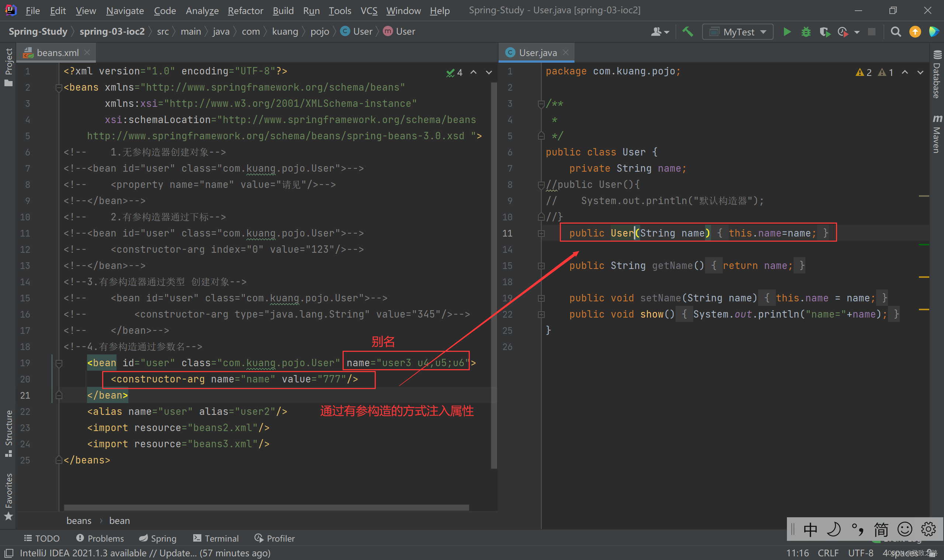Screen dimensions: 944x560
Task: Open the TODO tool window
Action: pyautogui.click(x=42, y=539)
